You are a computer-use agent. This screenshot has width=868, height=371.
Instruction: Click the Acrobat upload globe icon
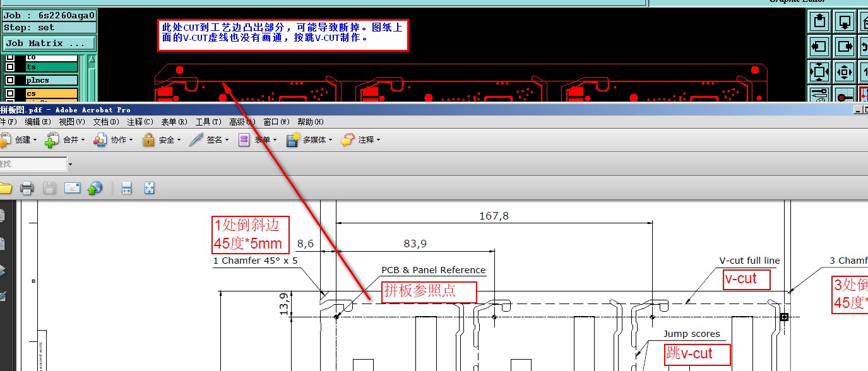95,188
